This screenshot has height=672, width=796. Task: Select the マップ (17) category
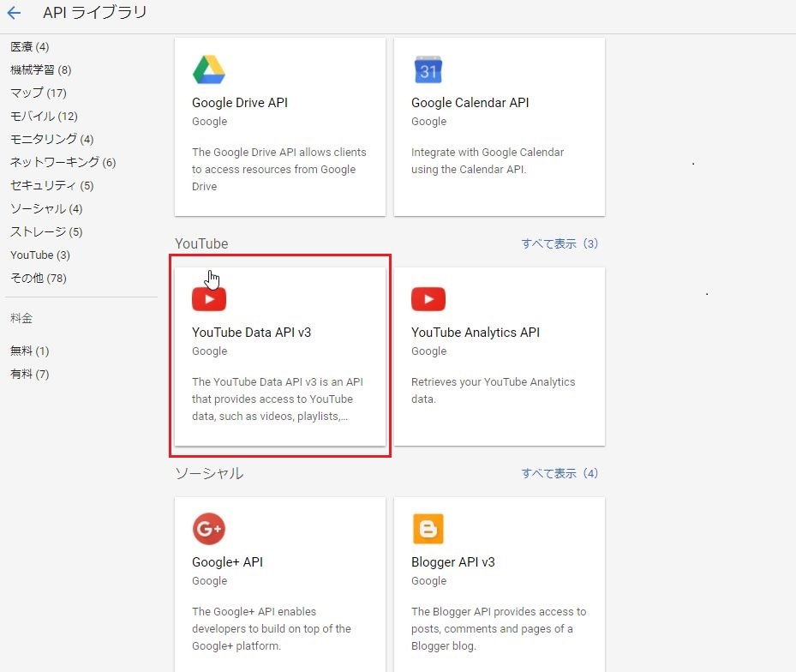click(x=38, y=93)
